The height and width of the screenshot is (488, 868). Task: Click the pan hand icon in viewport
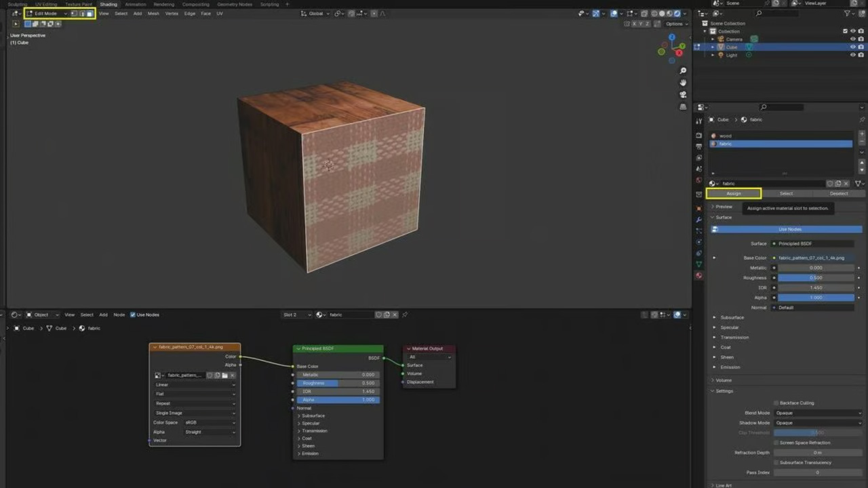click(683, 83)
